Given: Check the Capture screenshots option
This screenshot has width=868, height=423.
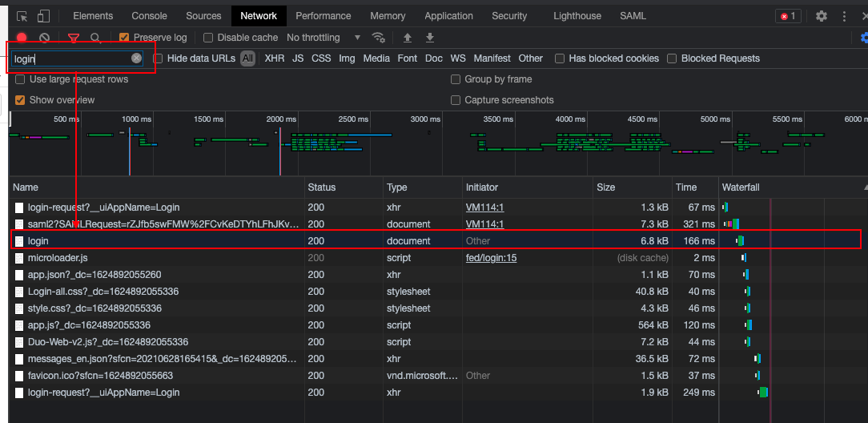Looking at the screenshot, I should coord(456,100).
